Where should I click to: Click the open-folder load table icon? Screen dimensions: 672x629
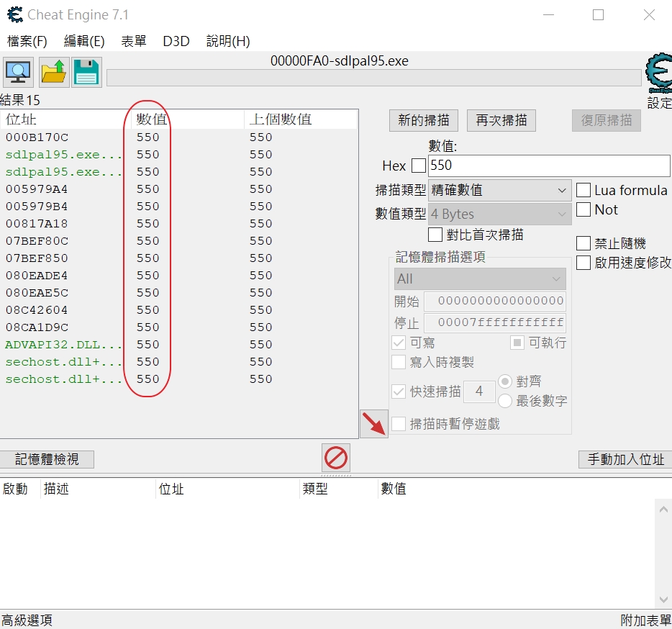coord(53,72)
